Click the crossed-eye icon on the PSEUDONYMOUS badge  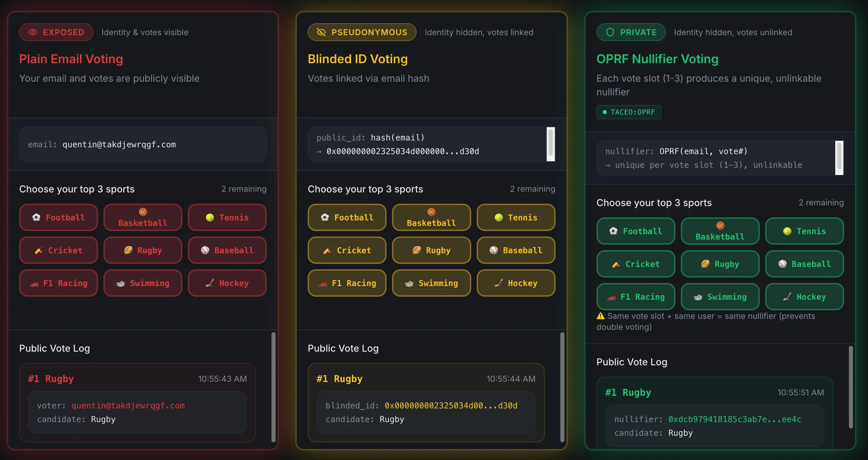[321, 32]
